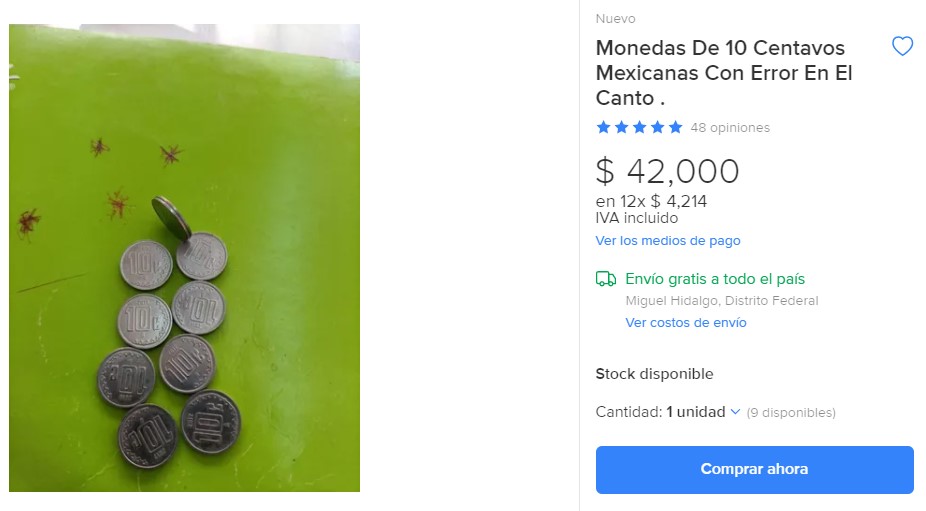Click the 12x $ 4,214 installment text
The height and width of the screenshot is (511, 926).
663,201
